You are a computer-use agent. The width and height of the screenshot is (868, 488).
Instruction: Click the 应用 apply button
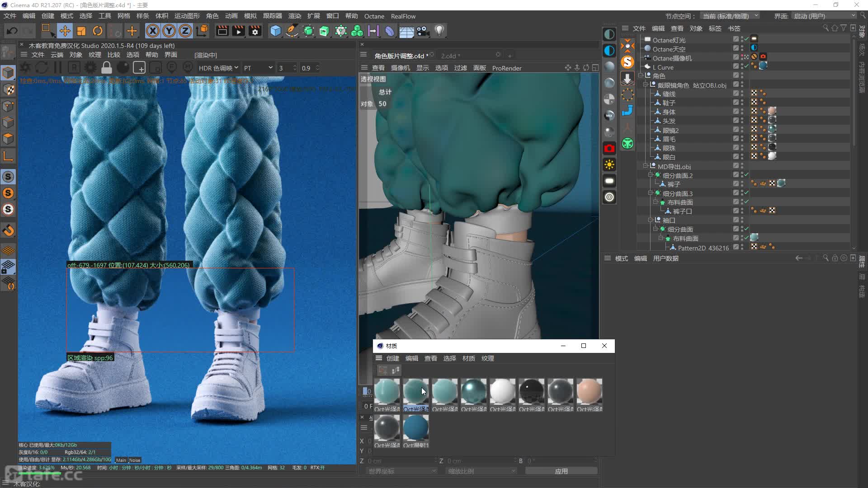pyautogui.click(x=561, y=471)
